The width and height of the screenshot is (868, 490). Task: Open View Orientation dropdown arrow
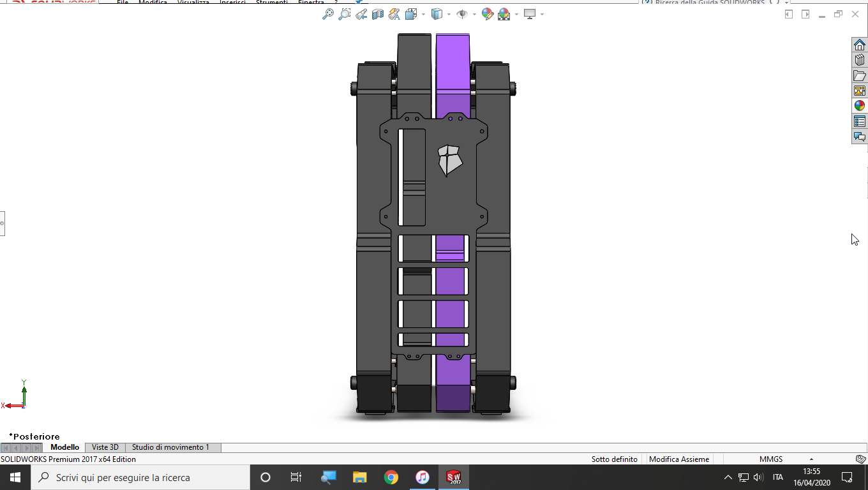423,14
